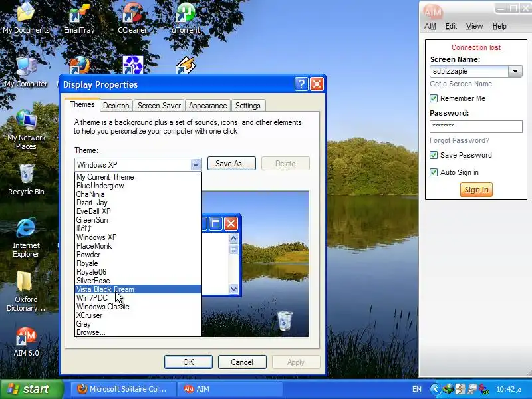Toggle the Auto Sign in checkbox
Screen dimensions: 532x399
pos(434,172)
